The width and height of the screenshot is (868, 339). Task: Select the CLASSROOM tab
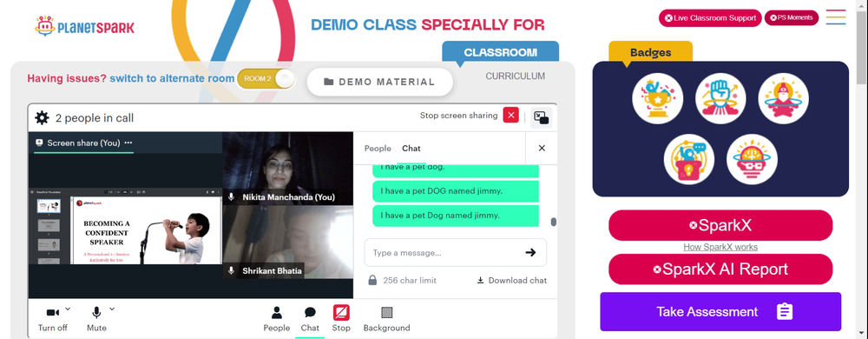point(501,53)
